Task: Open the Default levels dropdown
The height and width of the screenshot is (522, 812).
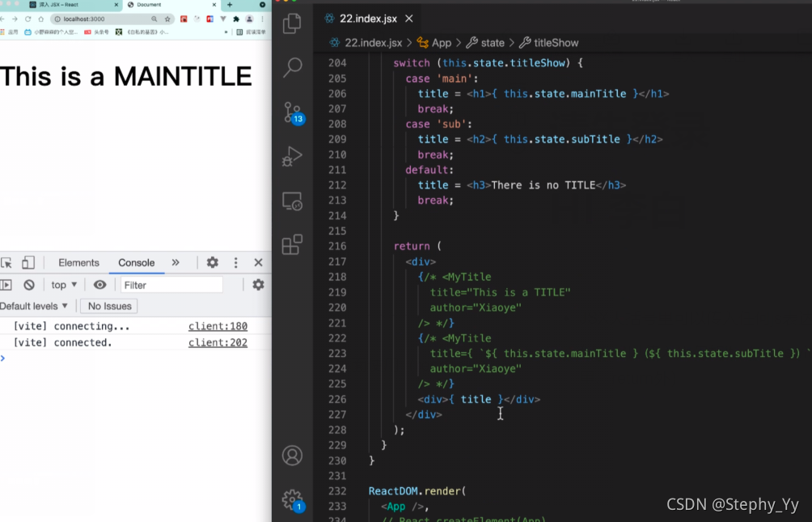Action: click(34, 307)
